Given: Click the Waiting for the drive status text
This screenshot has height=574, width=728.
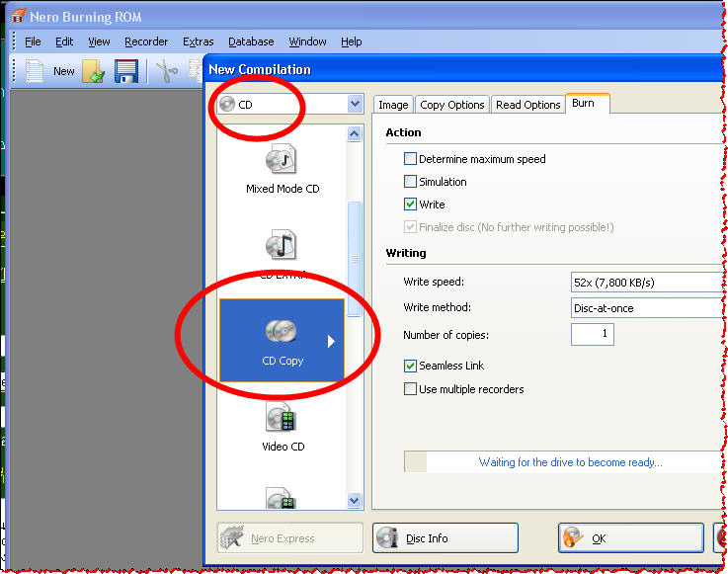Looking at the screenshot, I should pos(570,462).
